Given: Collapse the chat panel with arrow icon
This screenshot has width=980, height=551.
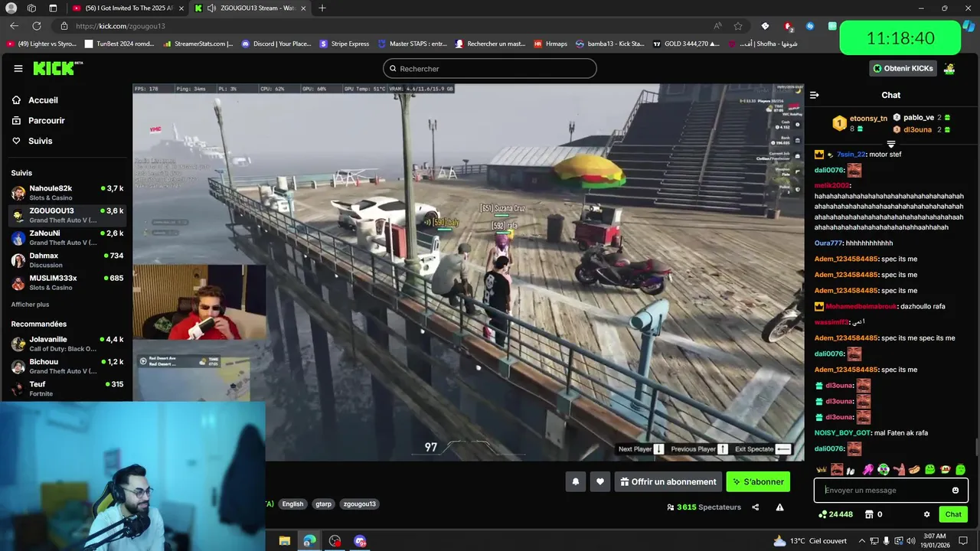Looking at the screenshot, I should tap(814, 95).
